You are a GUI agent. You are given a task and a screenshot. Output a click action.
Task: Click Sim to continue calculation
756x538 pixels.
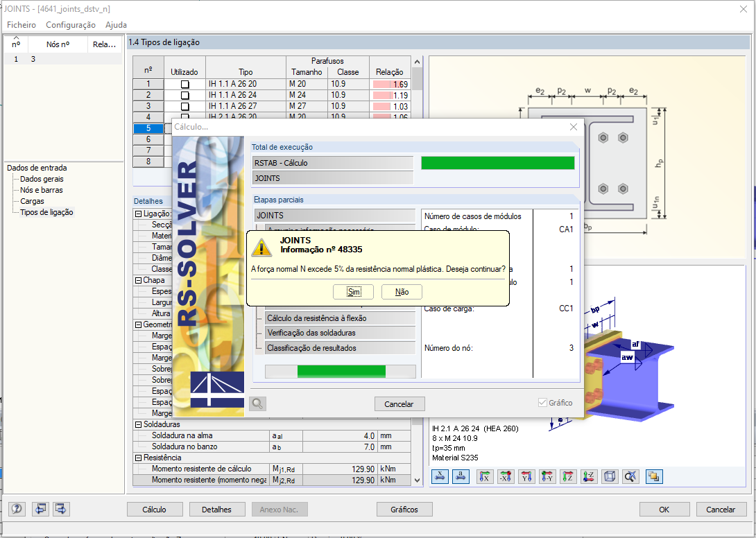(x=354, y=292)
